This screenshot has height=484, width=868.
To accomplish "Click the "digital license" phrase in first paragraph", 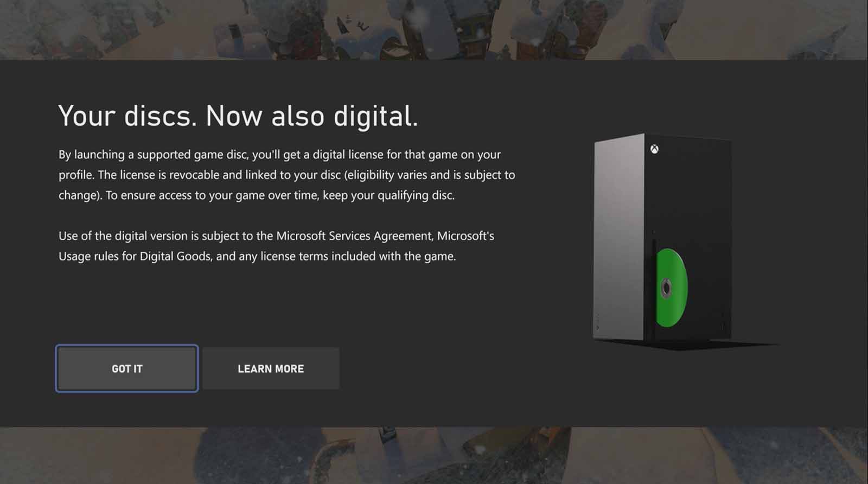I will (348, 155).
